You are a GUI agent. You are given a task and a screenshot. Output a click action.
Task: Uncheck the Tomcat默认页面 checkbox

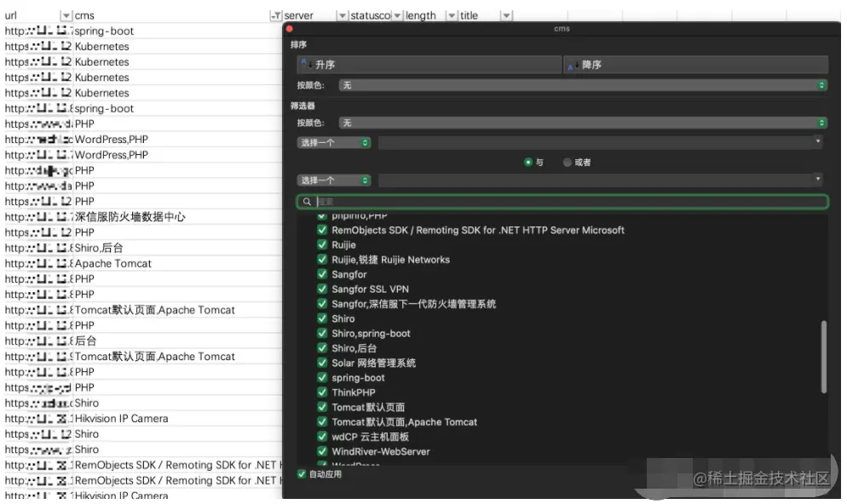pos(322,408)
